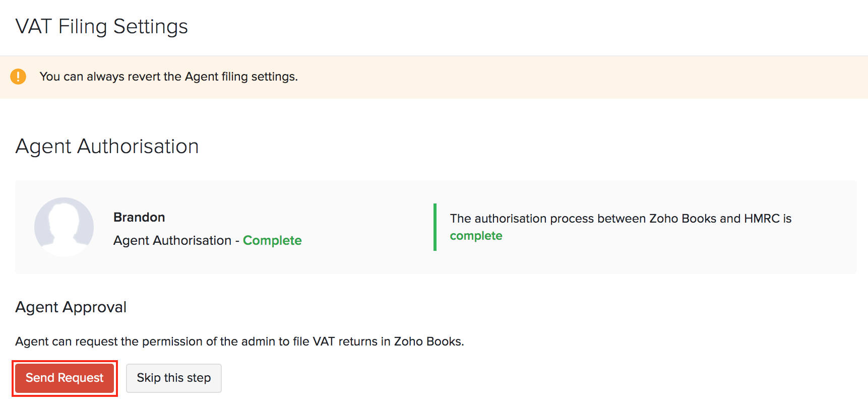Viewport: 868px width, 412px height.
Task: Click the words Agent filing settings in banner
Action: click(240, 77)
